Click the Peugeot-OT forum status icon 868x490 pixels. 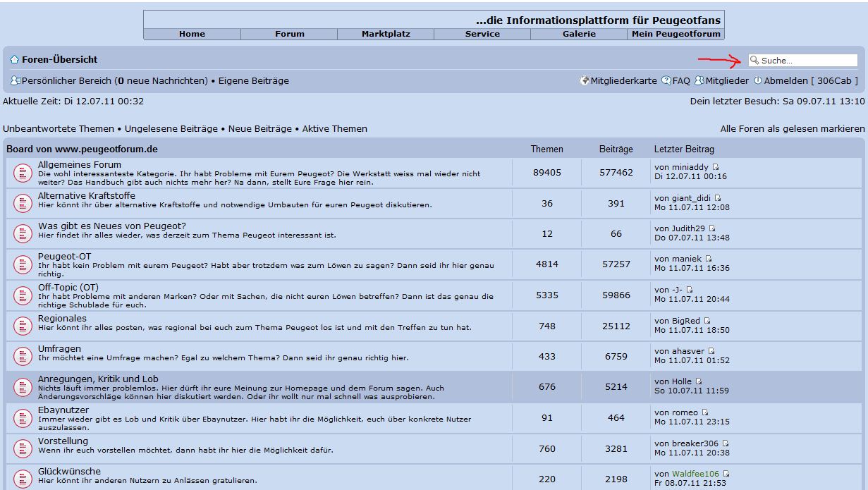tap(22, 264)
